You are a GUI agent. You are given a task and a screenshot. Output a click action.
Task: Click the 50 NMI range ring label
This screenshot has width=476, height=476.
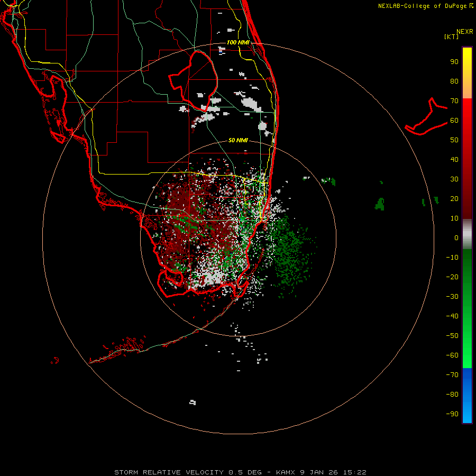tap(238, 140)
